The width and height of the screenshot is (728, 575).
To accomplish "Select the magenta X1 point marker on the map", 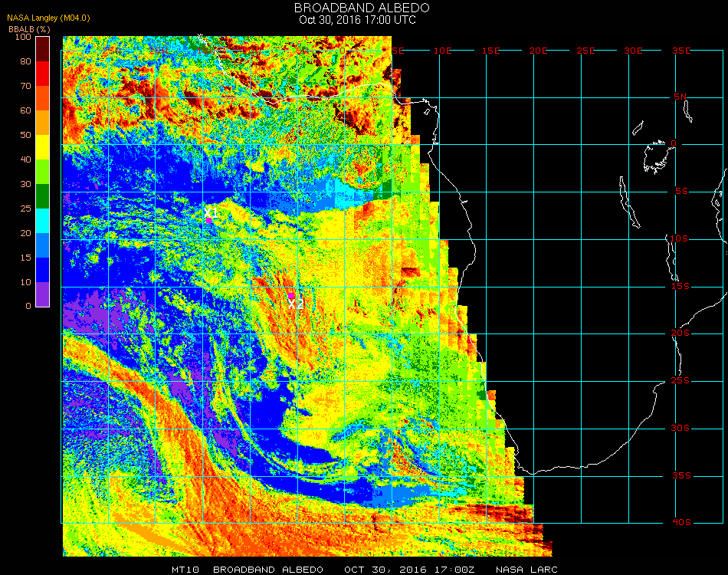I will 209,220.
